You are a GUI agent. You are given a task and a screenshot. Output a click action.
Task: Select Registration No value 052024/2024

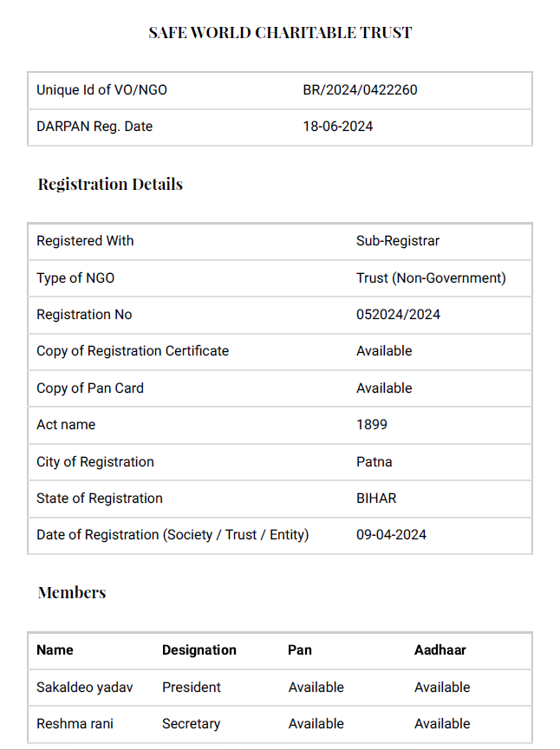398,315
